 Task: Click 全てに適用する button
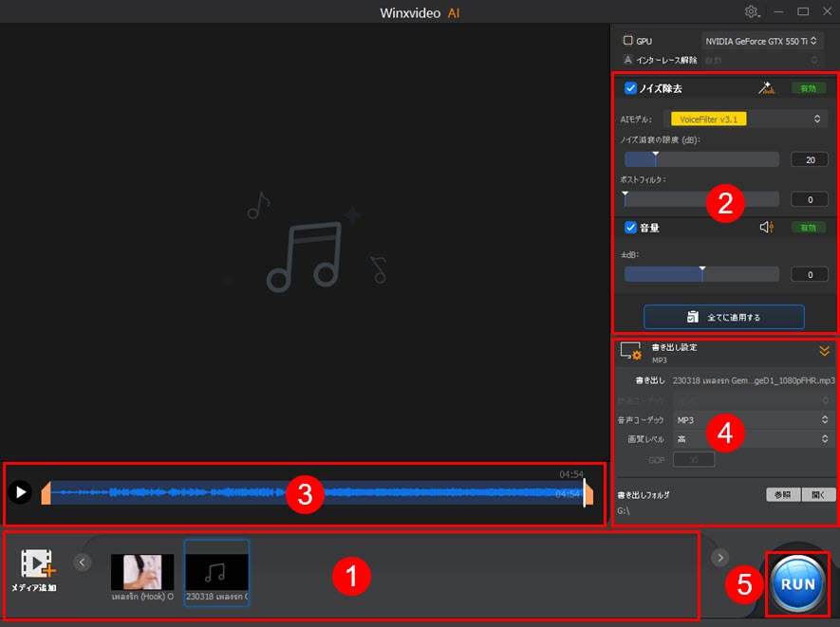point(724,317)
